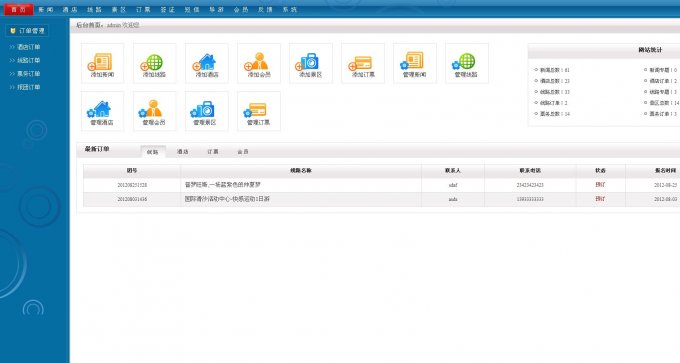Open the Add News (添加新闻) icon
The width and height of the screenshot is (680, 363).
pos(102,63)
